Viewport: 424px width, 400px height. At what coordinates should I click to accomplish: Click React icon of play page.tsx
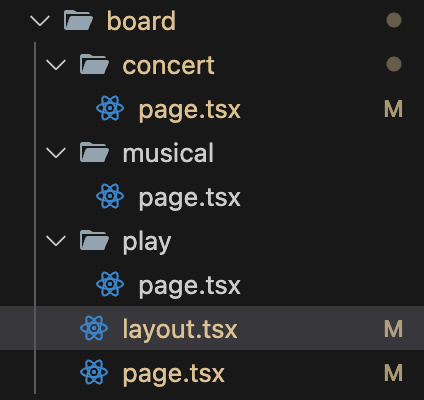tap(110, 284)
